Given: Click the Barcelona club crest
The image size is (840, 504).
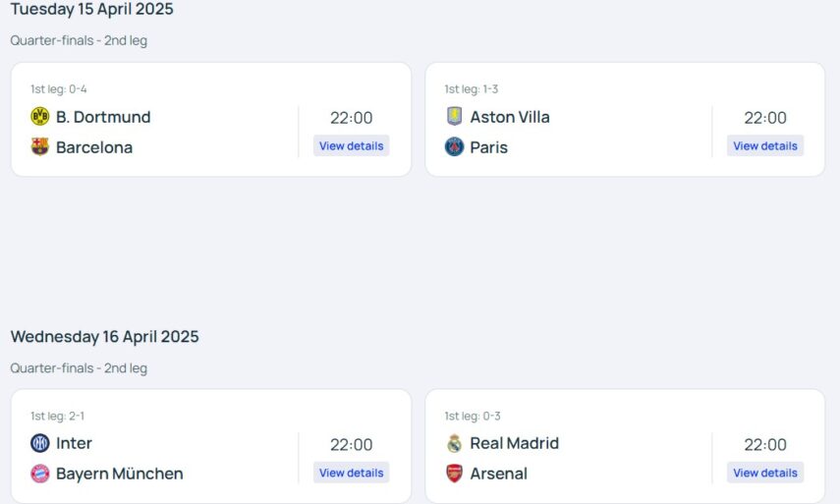Looking at the screenshot, I should coord(40,147).
